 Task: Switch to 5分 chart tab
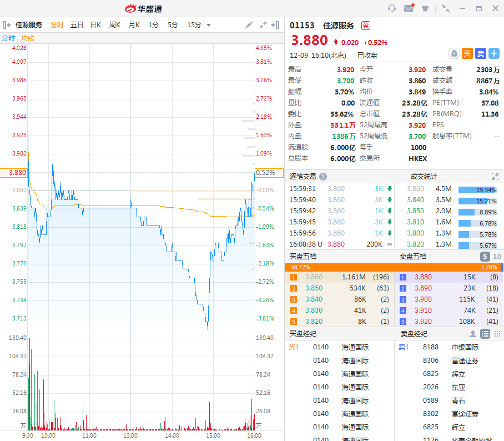(173, 25)
